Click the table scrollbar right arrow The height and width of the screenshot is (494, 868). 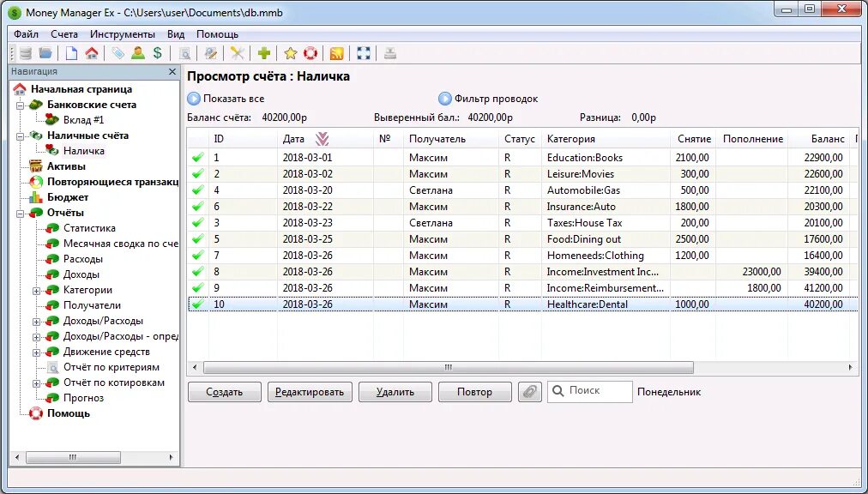coord(851,367)
